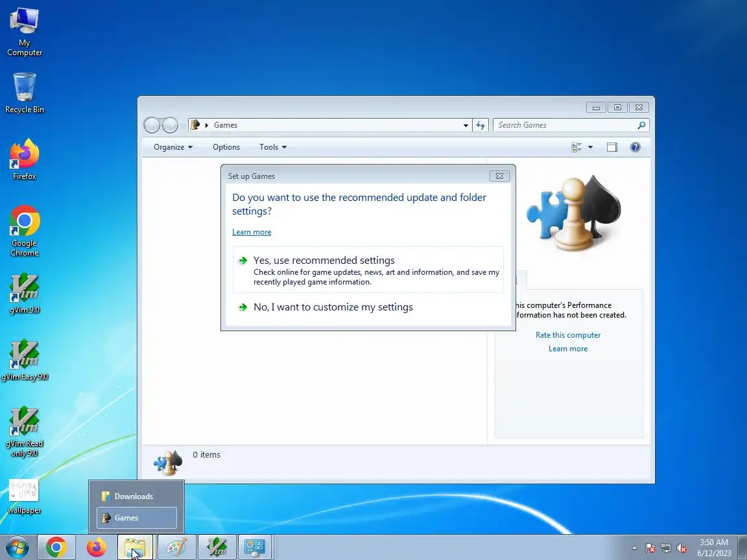This screenshot has height=560, width=747.
Task: Refresh the Games folder view
Action: coord(480,125)
